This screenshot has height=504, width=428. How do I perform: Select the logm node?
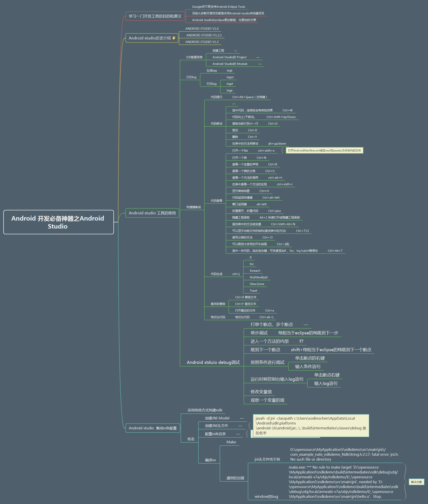pyautogui.click(x=230, y=77)
